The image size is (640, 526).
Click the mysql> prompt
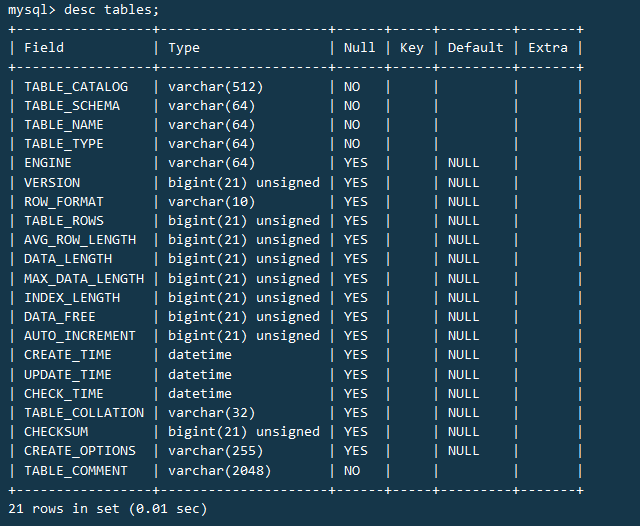tap(32, 9)
